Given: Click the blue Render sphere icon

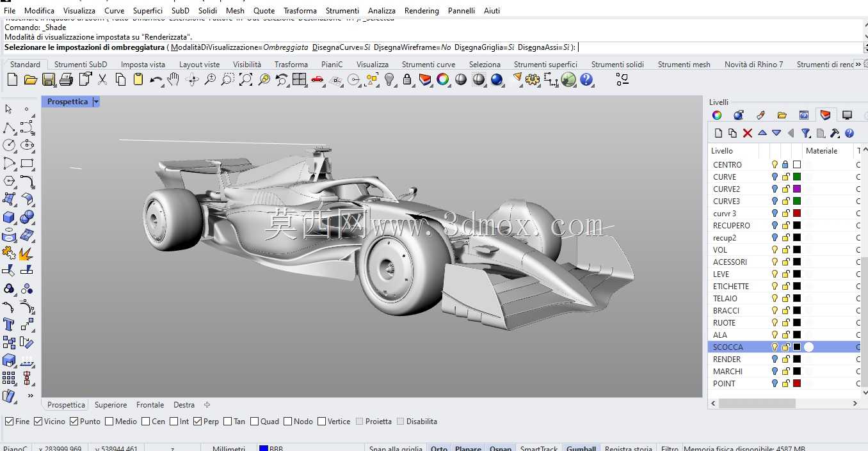Looking at the screenshot, I should pos(497,79).
